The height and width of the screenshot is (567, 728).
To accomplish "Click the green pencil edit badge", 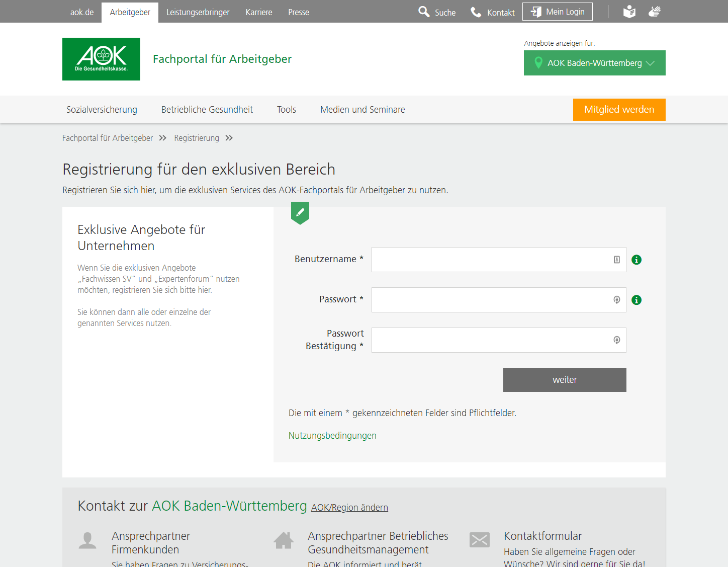I will (x=300, y=213).
